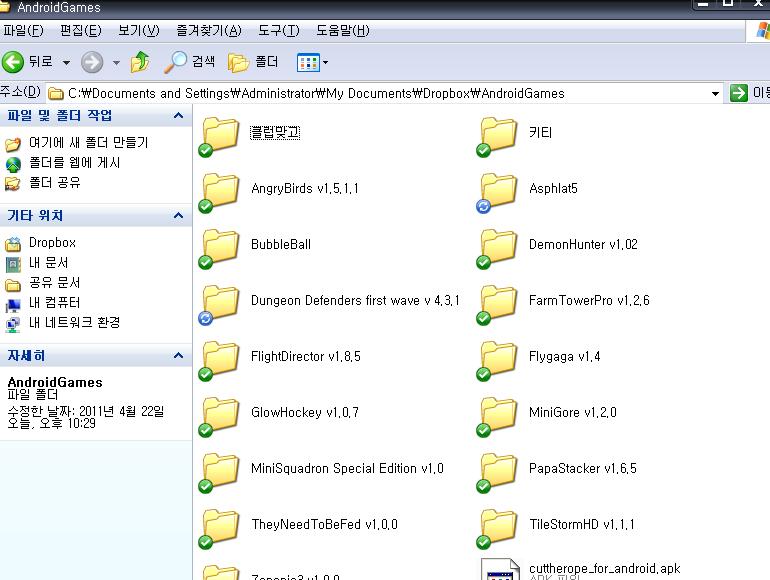Image resolution: width=770 pixels, height=580 pixels.
Task: Select Dungeon Defenders first wave v 4.3.1 label
Action: [355, 301]
